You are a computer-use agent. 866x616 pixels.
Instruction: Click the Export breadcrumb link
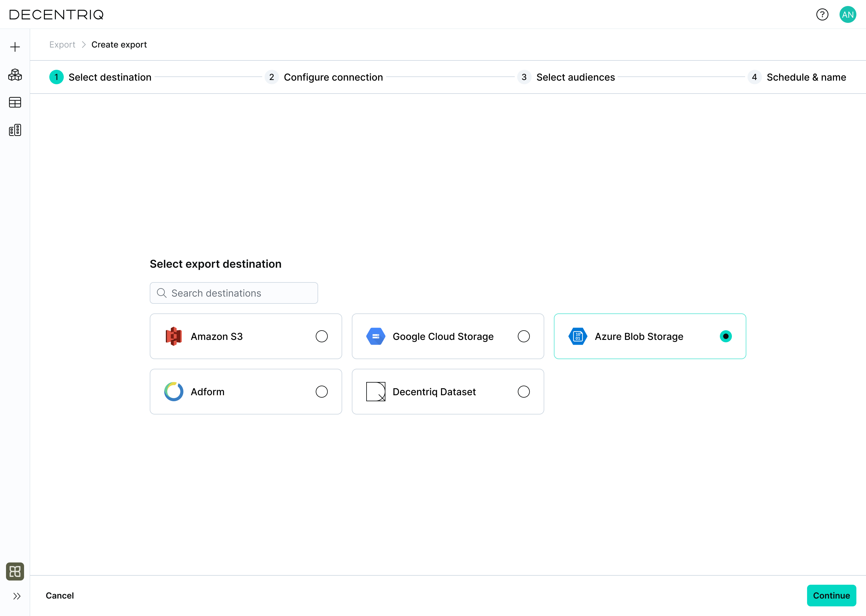[62, 45]
